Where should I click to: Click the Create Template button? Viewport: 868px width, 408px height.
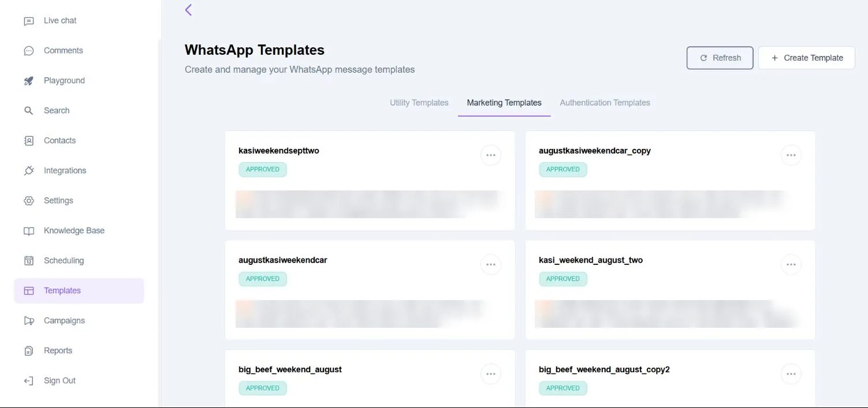click(x=807, y=58)
